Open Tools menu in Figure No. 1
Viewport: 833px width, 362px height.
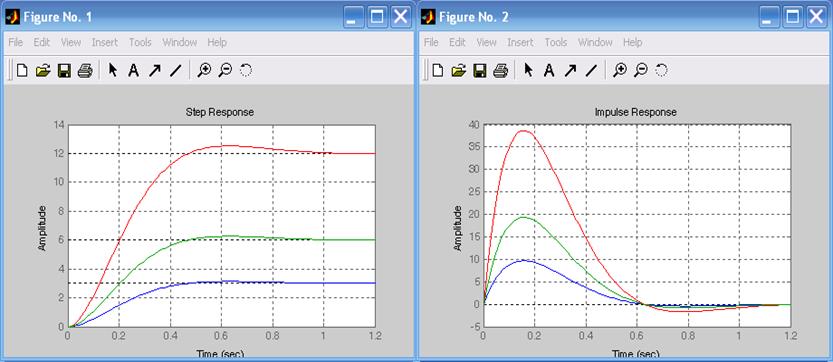coord(140,42)
